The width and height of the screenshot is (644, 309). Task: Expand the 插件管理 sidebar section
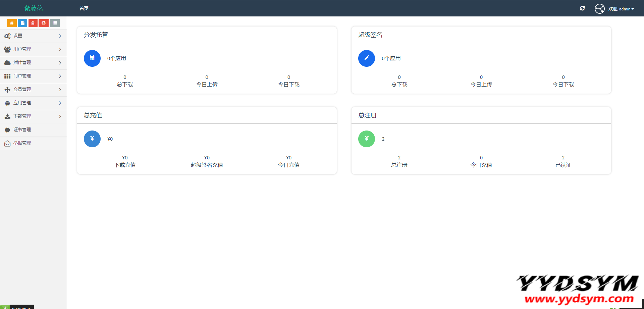(33, 63)
